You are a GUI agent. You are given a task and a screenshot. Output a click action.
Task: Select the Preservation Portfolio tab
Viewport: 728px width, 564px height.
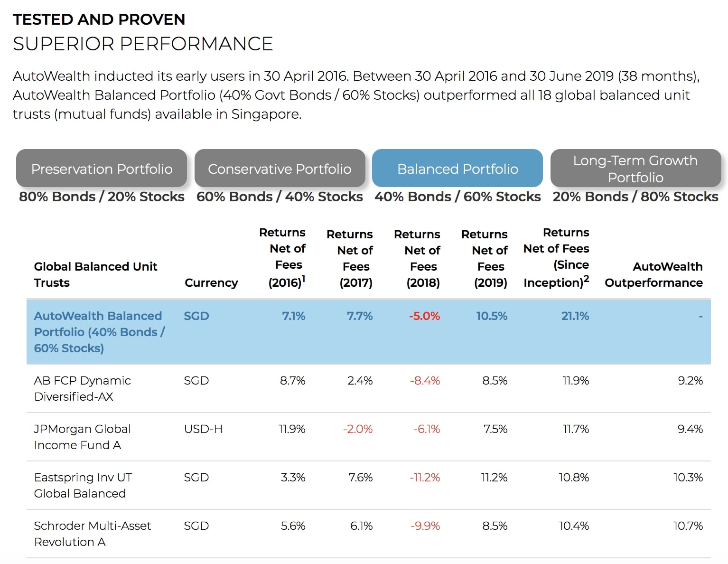tap(102, 169)
